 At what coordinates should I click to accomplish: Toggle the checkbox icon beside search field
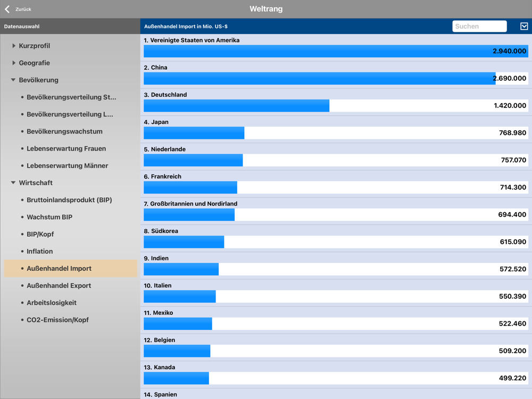(x=524, y=26)
